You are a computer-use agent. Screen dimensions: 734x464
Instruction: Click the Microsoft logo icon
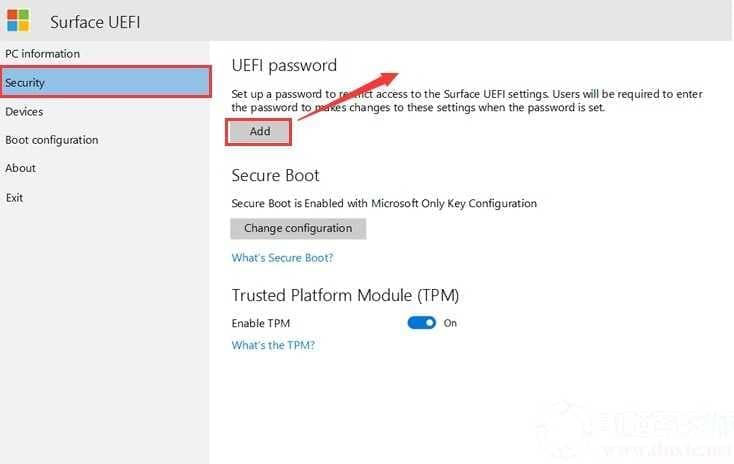point(18,21)
